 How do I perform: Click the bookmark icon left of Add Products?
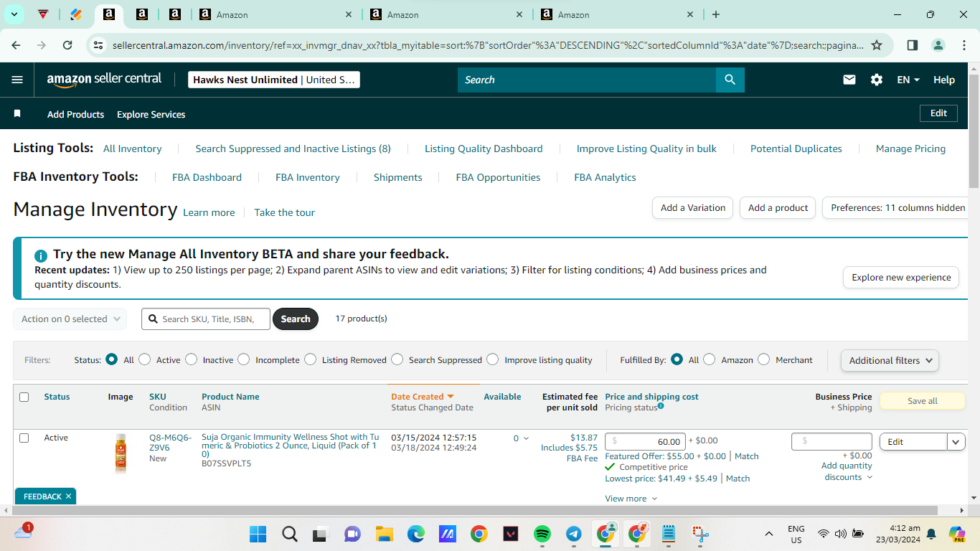[17, 114]
